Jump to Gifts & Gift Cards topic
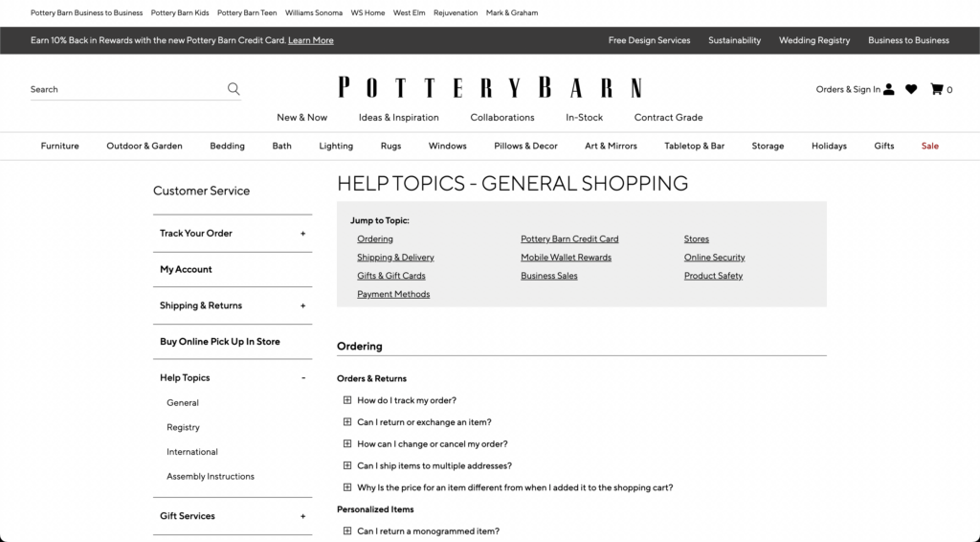 point(391,276)
